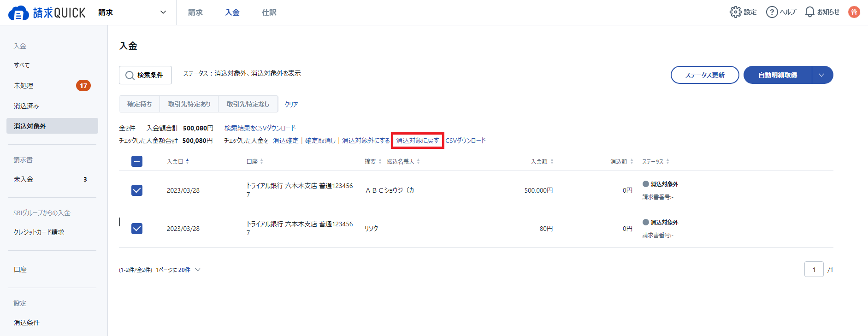Image resolution: width=868 pixels, height=336 pixels.
Task: Open the 自動明細取得 arrow dropdown
Action: tap(822, 75)
